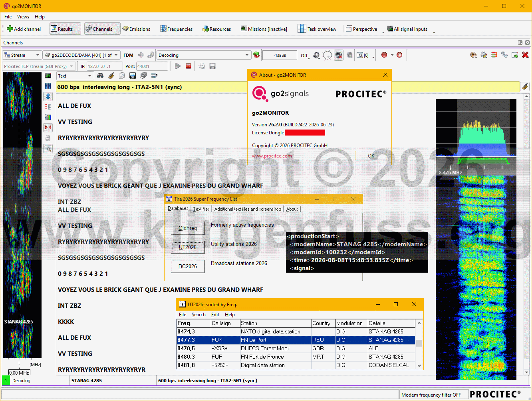Expand the Decoding mode dropdown
This screenshot has height=401, width=532.
tap(204, 55)
